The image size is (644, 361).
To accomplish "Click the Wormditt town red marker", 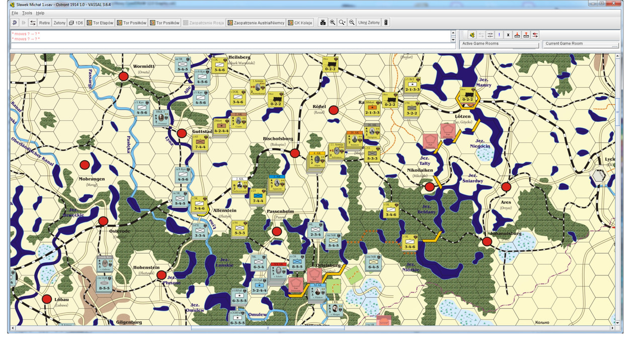I will 123,77.
